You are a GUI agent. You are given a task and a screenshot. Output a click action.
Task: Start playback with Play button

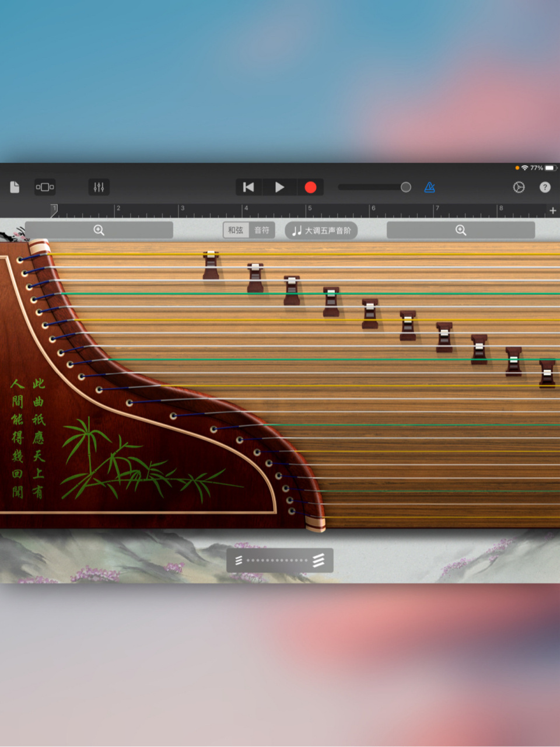point(279,187)
